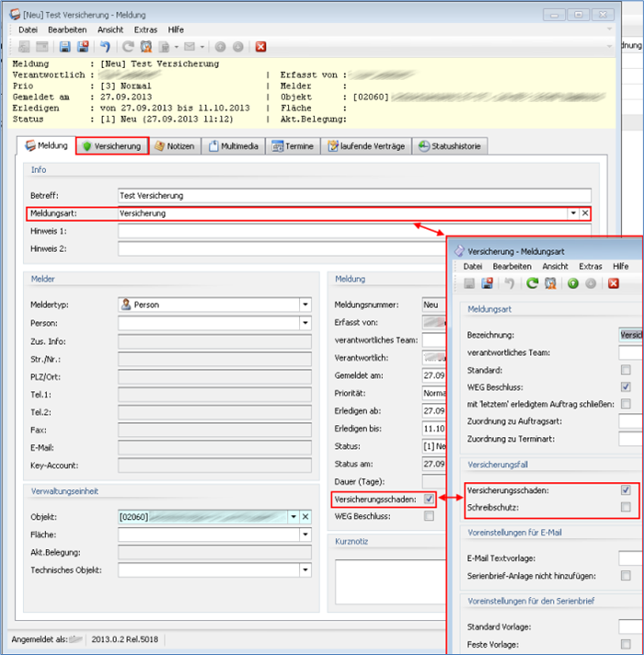Open the Statushistorie tab

click(x=450, y=146)
